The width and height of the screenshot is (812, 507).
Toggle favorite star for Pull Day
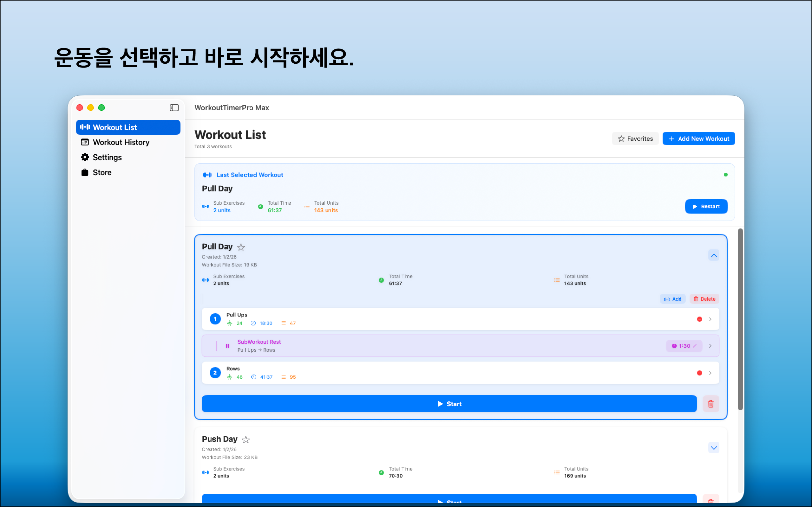coord(241,247)
